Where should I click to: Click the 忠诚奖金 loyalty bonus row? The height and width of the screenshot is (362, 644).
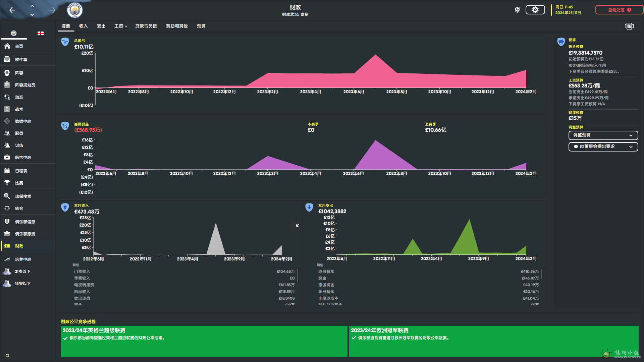coord(428,285)
